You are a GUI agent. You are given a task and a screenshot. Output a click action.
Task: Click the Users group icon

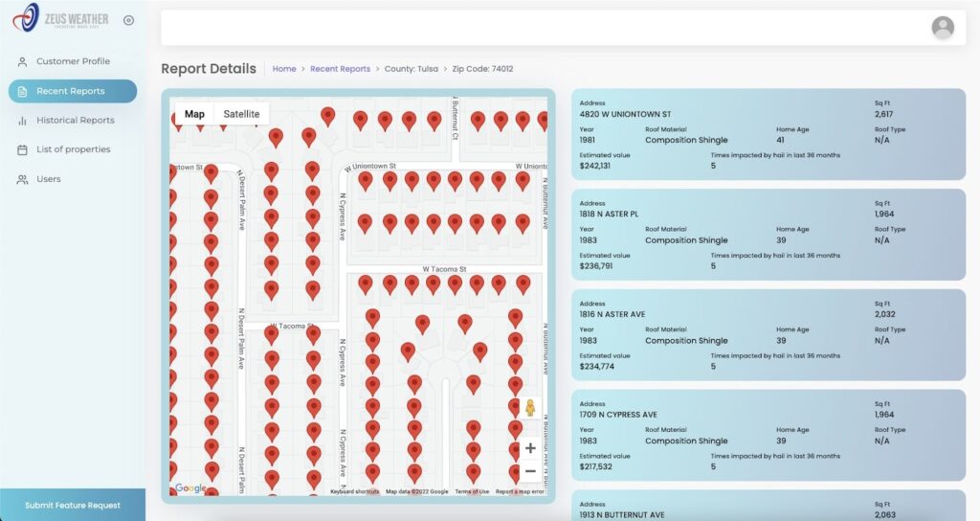coord(22,180)
